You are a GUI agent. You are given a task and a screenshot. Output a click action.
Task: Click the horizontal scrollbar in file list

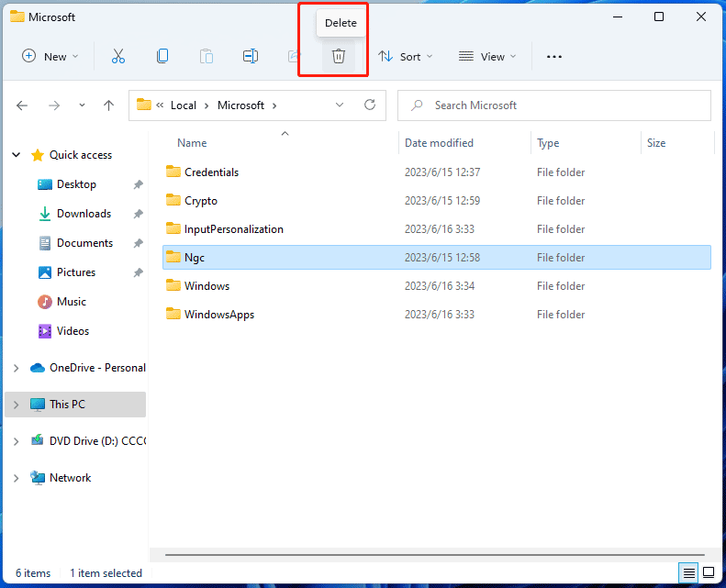[x=435, y=554]
